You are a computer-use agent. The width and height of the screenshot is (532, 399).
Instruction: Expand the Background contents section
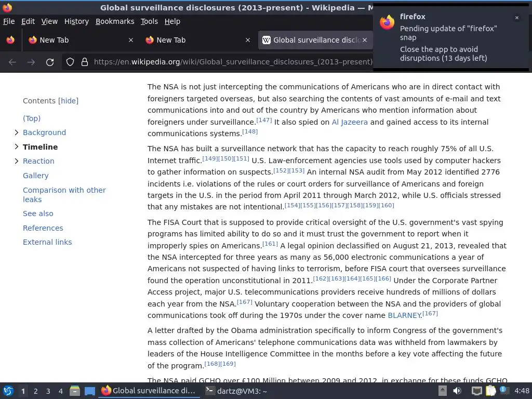[16, 132]
